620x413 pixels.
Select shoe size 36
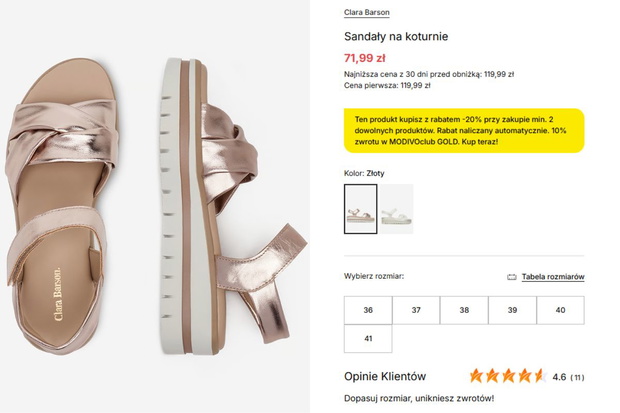click(368, 310)
